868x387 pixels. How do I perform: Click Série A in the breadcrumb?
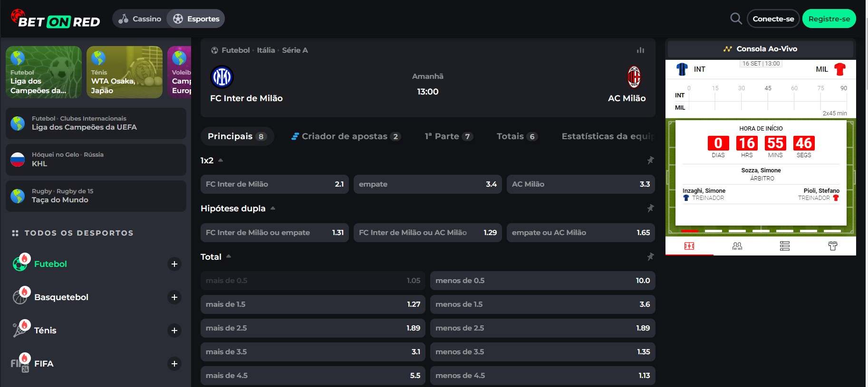(295, 50)
